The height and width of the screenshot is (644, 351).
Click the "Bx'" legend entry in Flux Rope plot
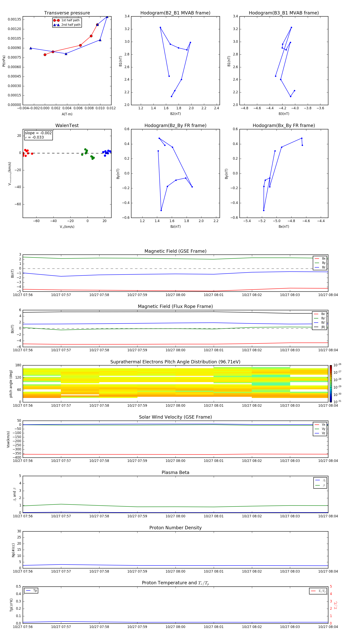320,314
